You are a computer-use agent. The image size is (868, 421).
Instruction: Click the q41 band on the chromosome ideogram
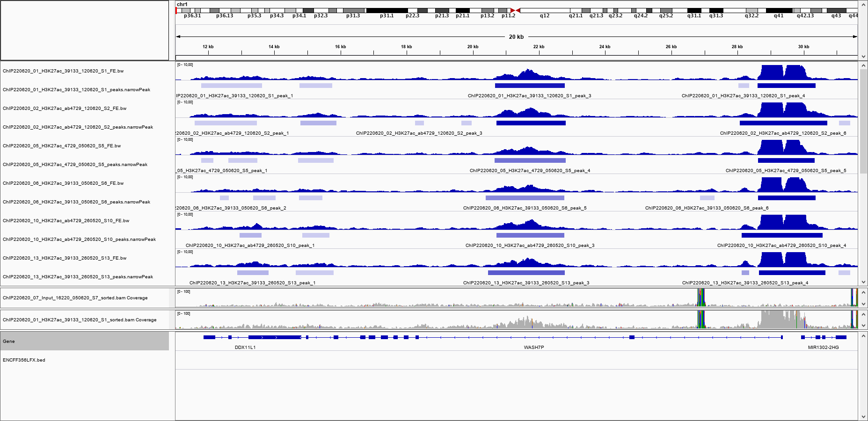pos(779,10)
